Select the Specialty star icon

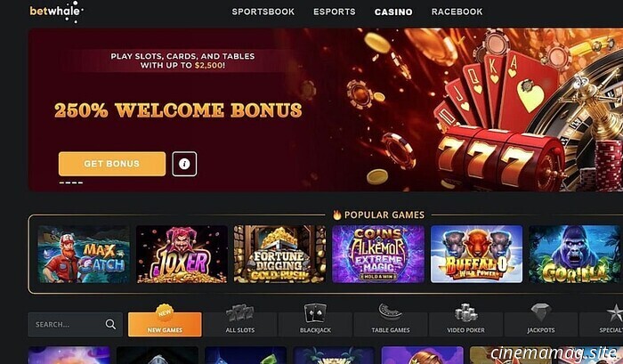(615, 313)
